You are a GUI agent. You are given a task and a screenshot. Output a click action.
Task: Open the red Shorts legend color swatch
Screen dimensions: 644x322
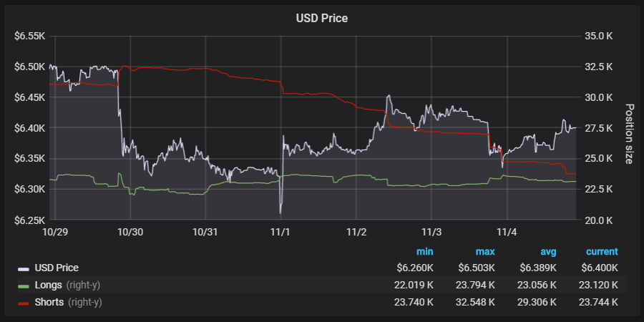(24, 303)
